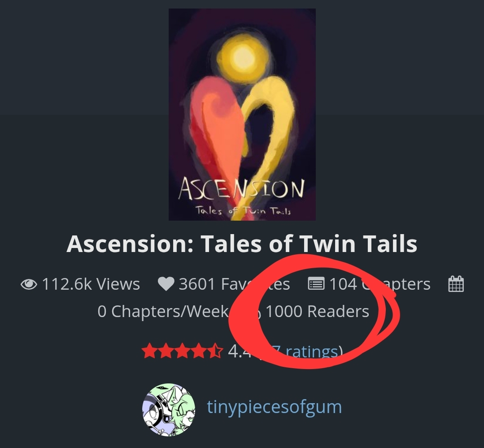
Task: Click the 104 Chapters label
Action: tap(379, 284)
